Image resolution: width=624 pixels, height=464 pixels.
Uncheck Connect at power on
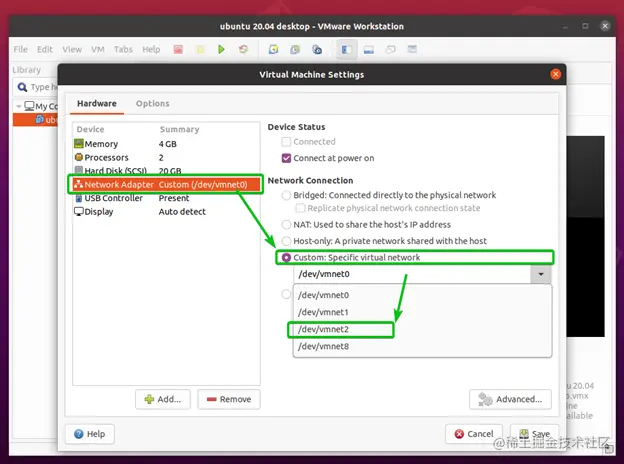[x=286, y=158]
